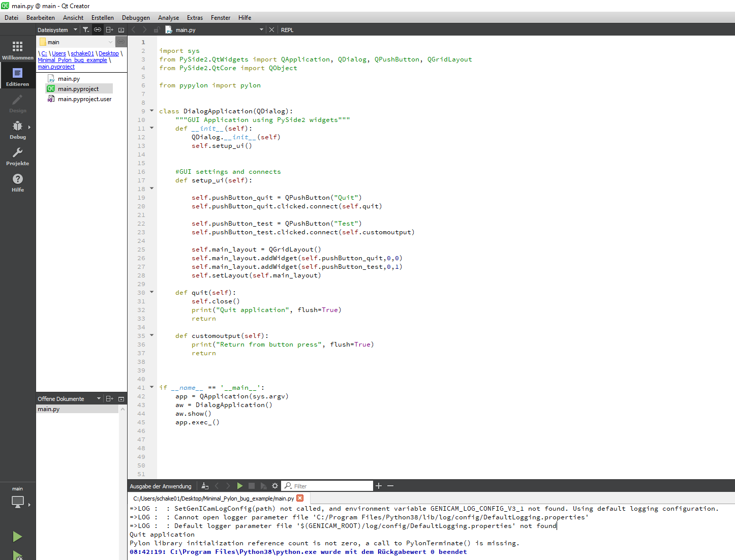Select the main.py output tab

click(213, 499)
